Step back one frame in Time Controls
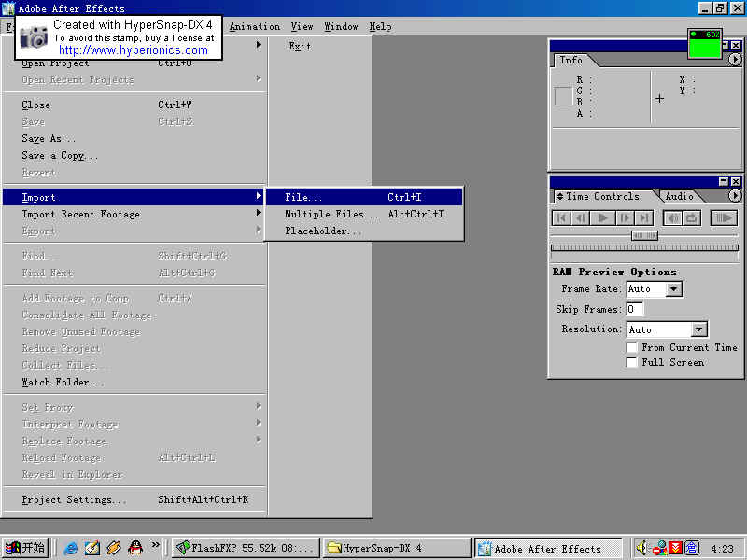 click(x=580, y=218)
